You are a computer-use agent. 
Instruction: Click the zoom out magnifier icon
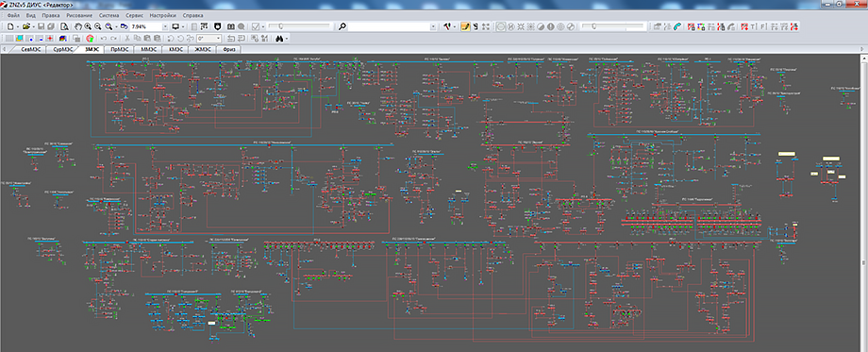(x=98, y=26)
